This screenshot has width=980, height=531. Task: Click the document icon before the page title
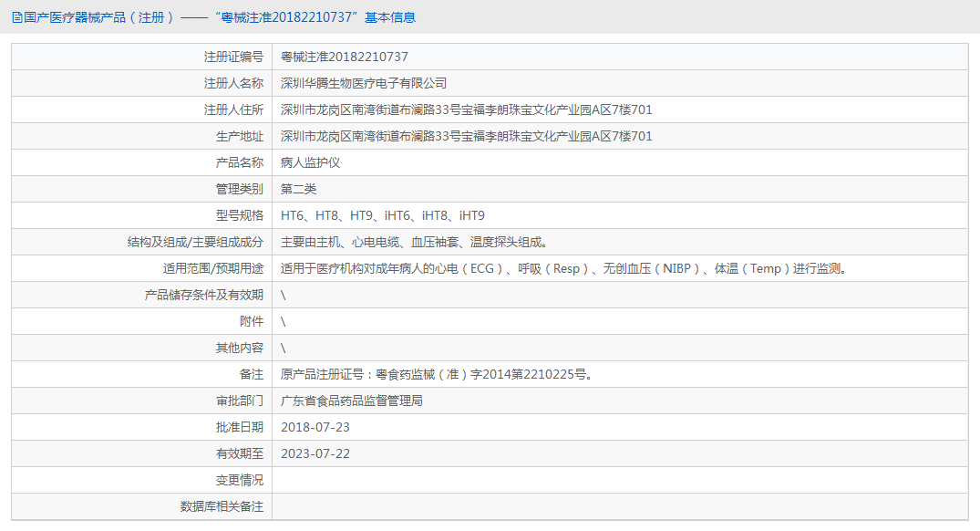tap(17, 17)
